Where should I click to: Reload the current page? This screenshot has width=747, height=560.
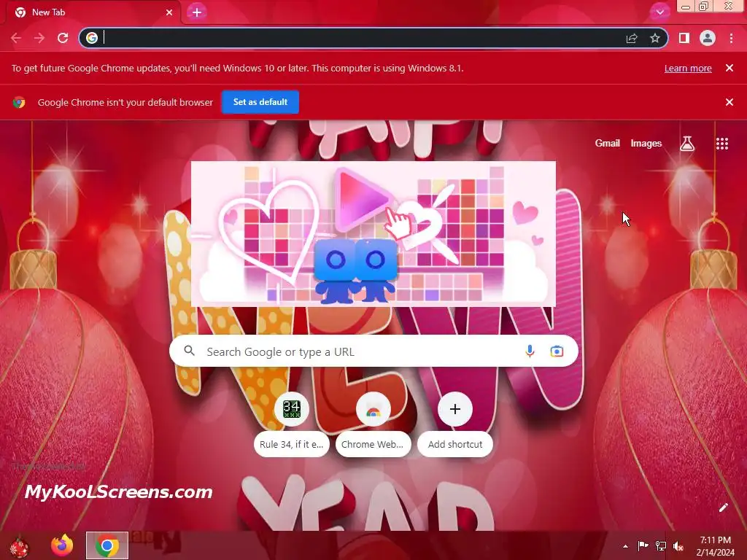point(63,38)
